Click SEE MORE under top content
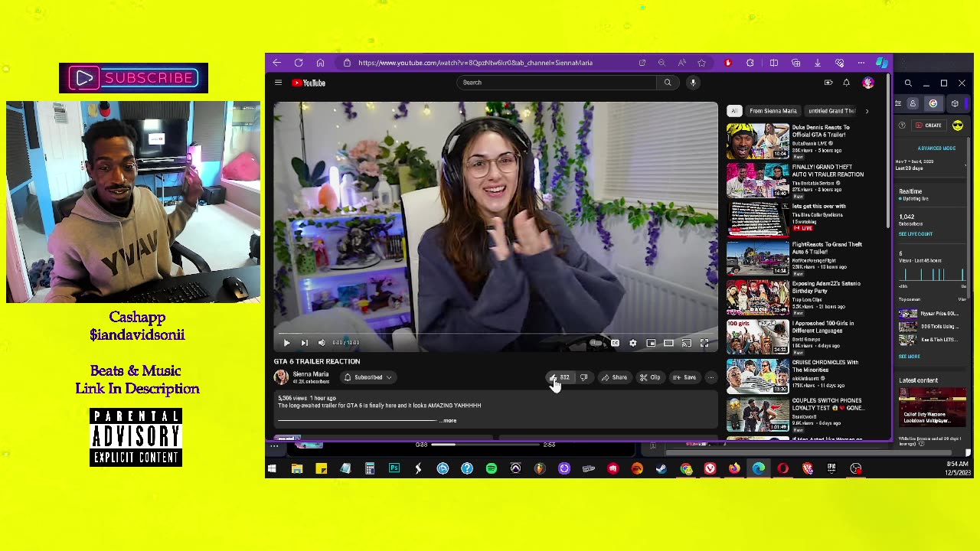Viewport: 980px width, 551px height. (909, 357)
